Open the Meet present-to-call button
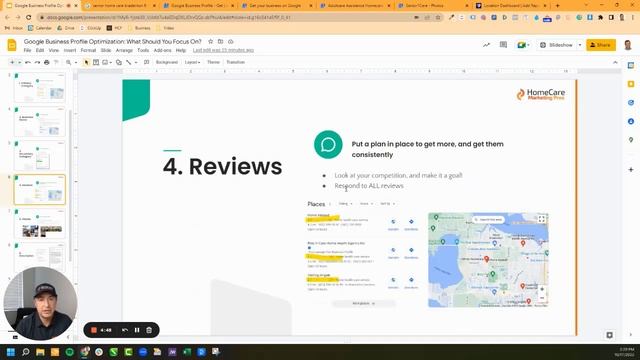The width and height of the screenshot is (640, 360). tap(523, 45)
